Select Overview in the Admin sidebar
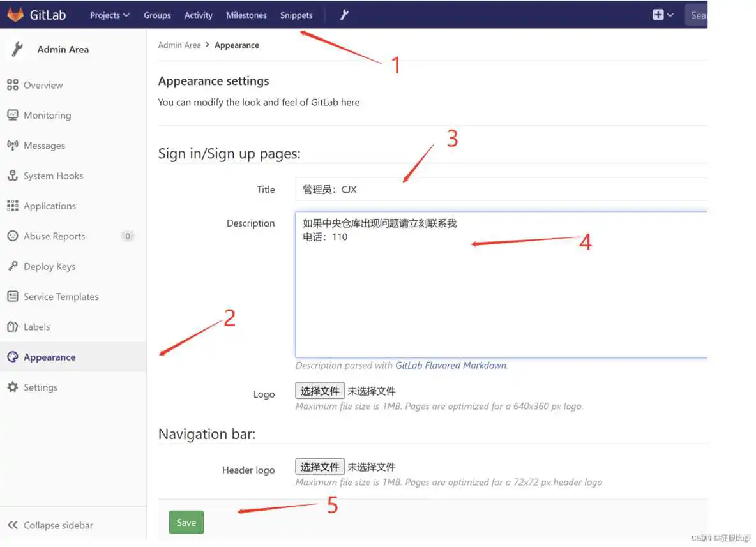Screen dimensions: 756x547 pos(42,84)
